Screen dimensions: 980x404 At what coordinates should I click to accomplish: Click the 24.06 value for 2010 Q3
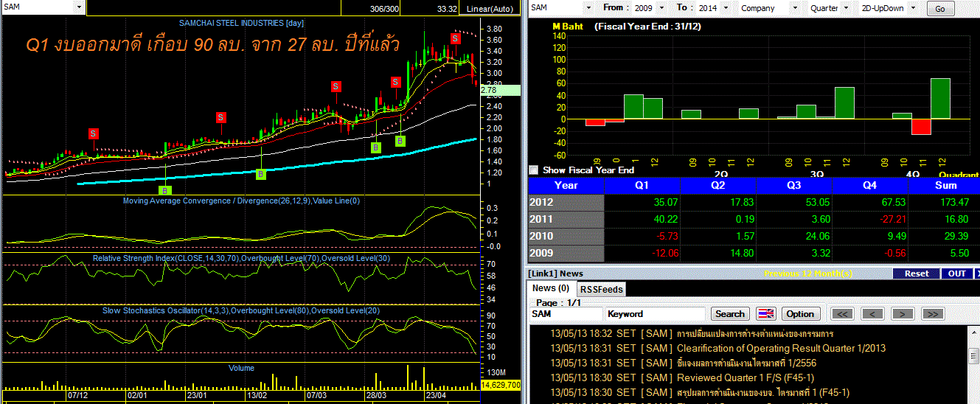click(x=817, y=236)
